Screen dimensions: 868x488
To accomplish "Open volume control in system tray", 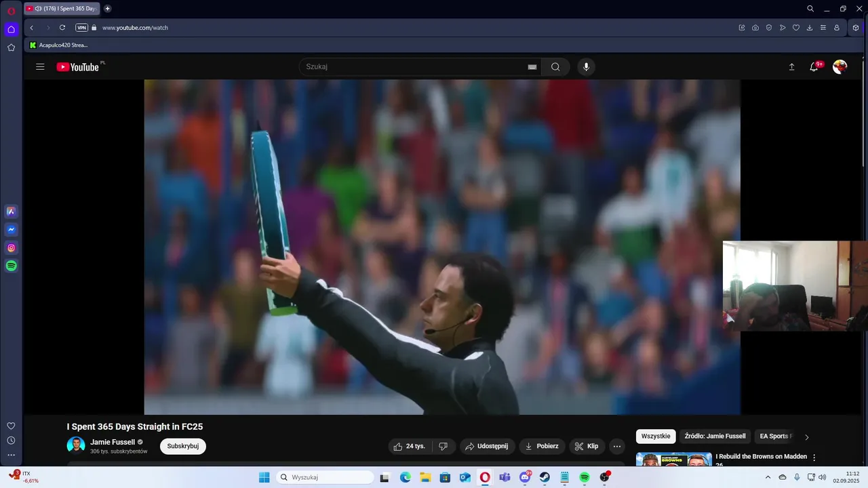I will pos(823,477).
